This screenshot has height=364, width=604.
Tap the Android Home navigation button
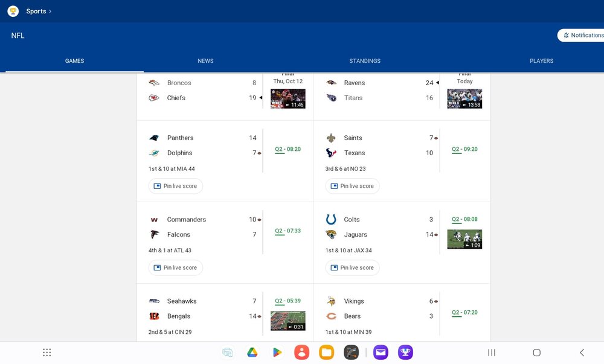click(536, 353)
